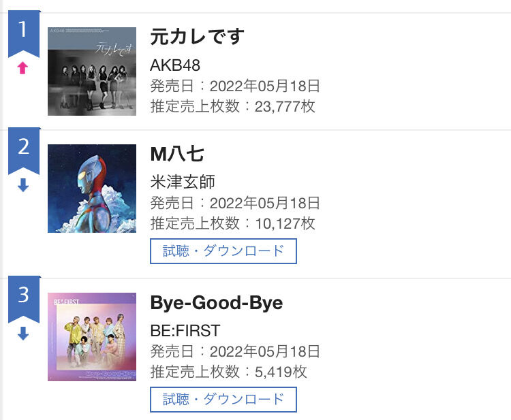Click the 10,127枚 estimated sales text

click(285, 224)
